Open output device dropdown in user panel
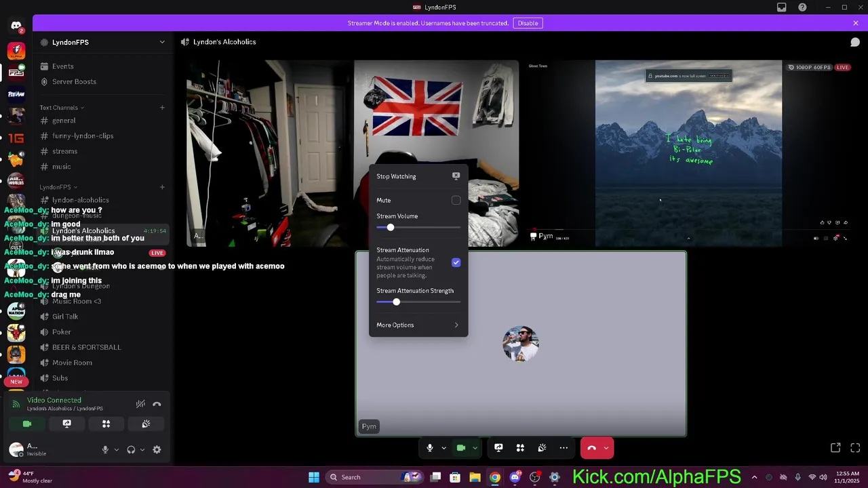The image size is (868, 488). pyautogui.click(x=142, y=449)
